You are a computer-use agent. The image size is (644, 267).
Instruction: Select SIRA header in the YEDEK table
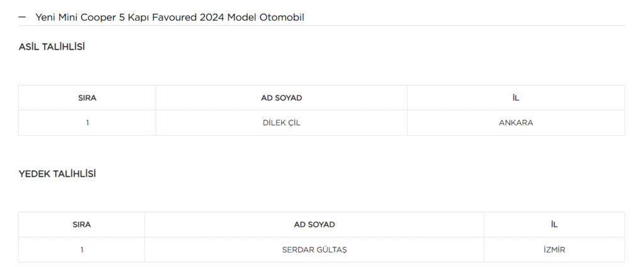82,225
